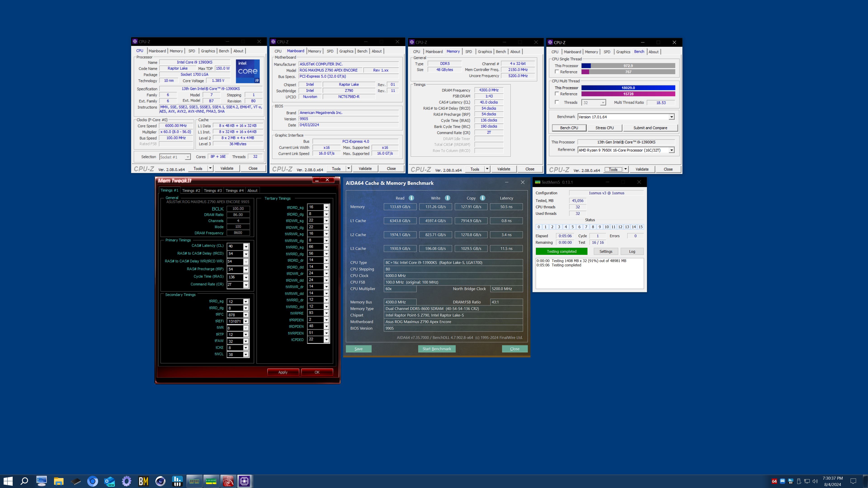Open About tab in Mem TweakIt
The width and height of the screenshot is (868, 488).
tap(252, 191)
